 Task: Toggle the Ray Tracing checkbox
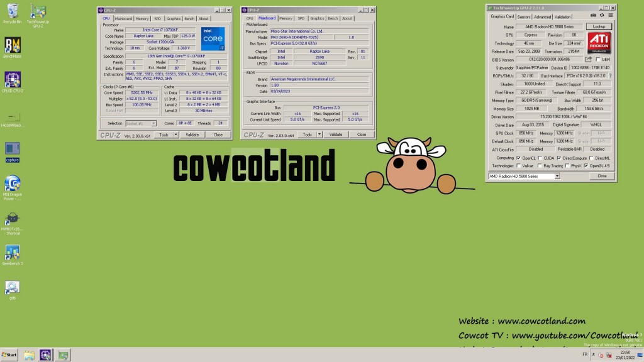tap(540, 166)
